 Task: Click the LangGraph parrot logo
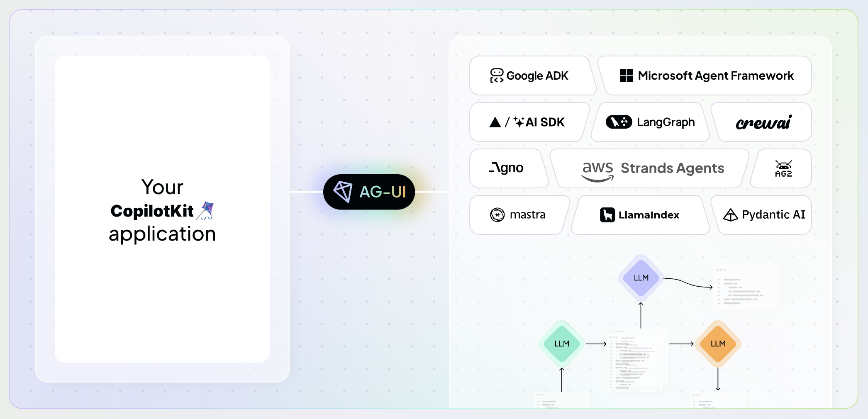click(619, 122)
